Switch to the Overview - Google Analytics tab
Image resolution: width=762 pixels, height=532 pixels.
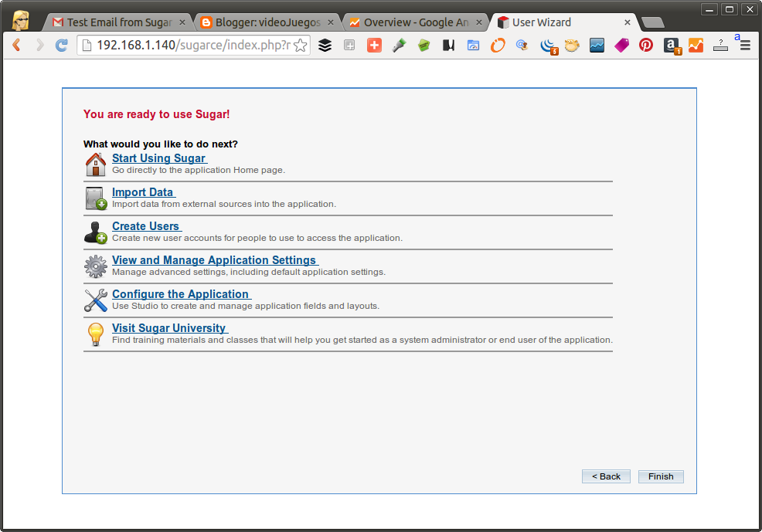coord(410,22)
